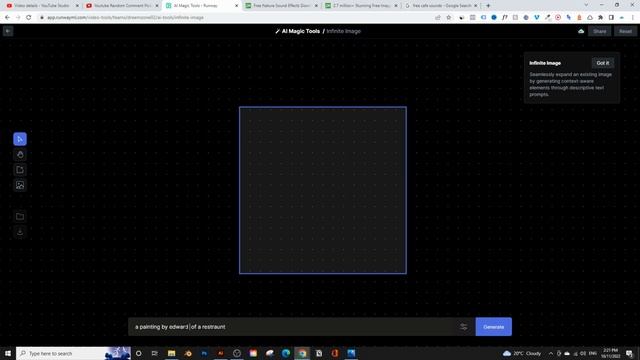Open the prompt settings sliders icon
This screenshot has width=640, height=360.
[463, 327]
